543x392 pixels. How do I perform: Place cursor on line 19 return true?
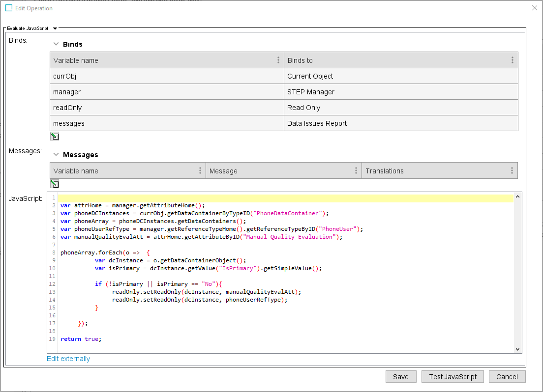81,339
